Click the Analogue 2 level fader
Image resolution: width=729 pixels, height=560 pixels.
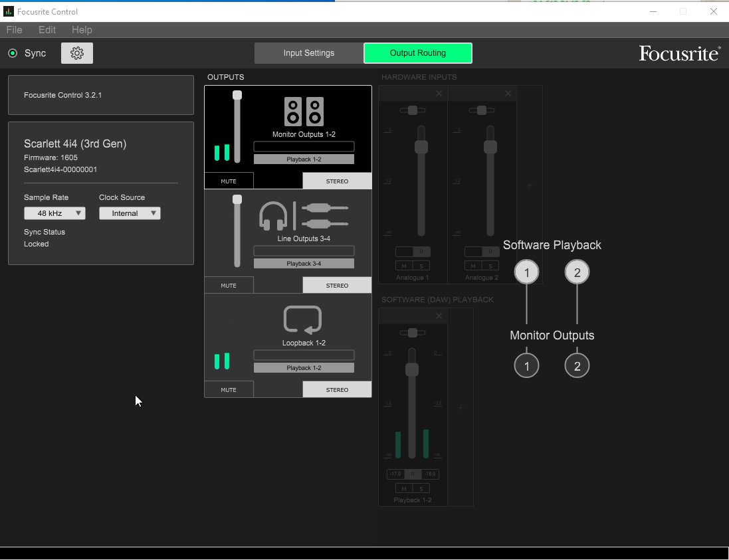click(x=490, y=147)
